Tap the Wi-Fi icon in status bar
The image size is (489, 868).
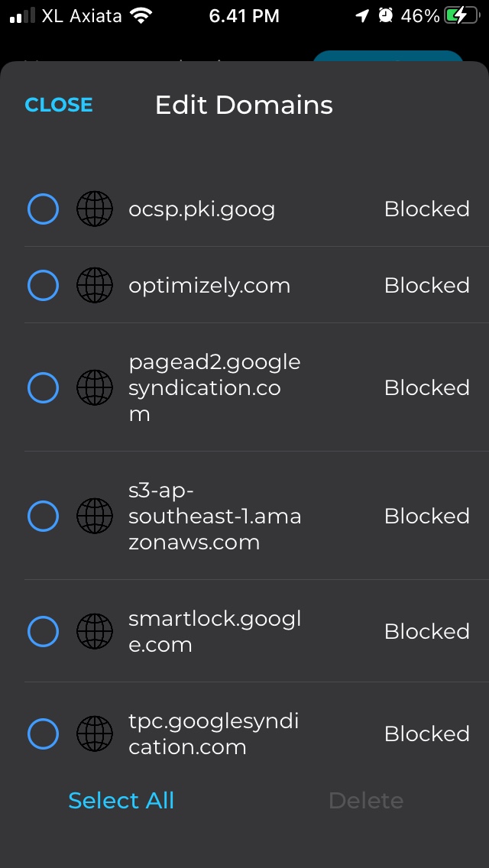click(x=141, y=15)
